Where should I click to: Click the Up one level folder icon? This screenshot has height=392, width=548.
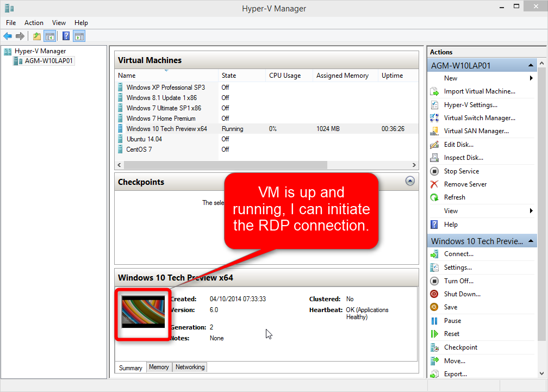tap(37, 36)
